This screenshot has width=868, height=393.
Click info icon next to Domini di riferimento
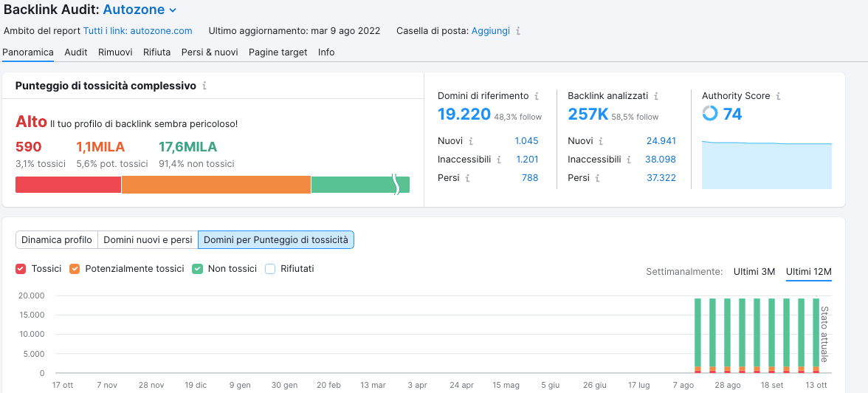(x=537, y=96)
